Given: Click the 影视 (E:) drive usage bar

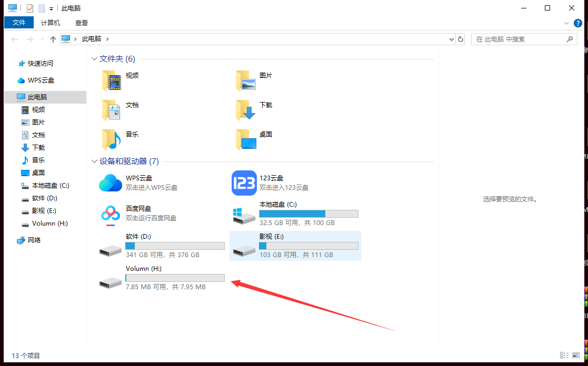Looking at the screenshot, I should (x=308, y=246).
